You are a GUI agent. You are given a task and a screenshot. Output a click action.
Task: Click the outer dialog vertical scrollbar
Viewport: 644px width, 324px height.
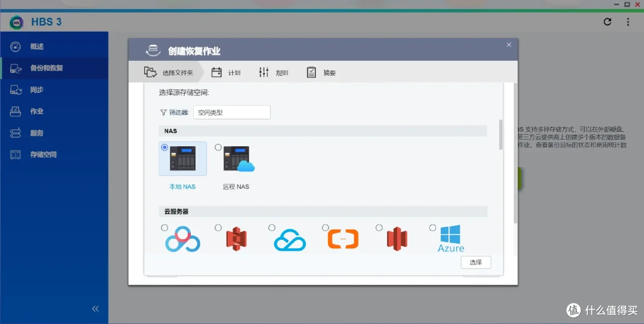[x=515, y=153]
